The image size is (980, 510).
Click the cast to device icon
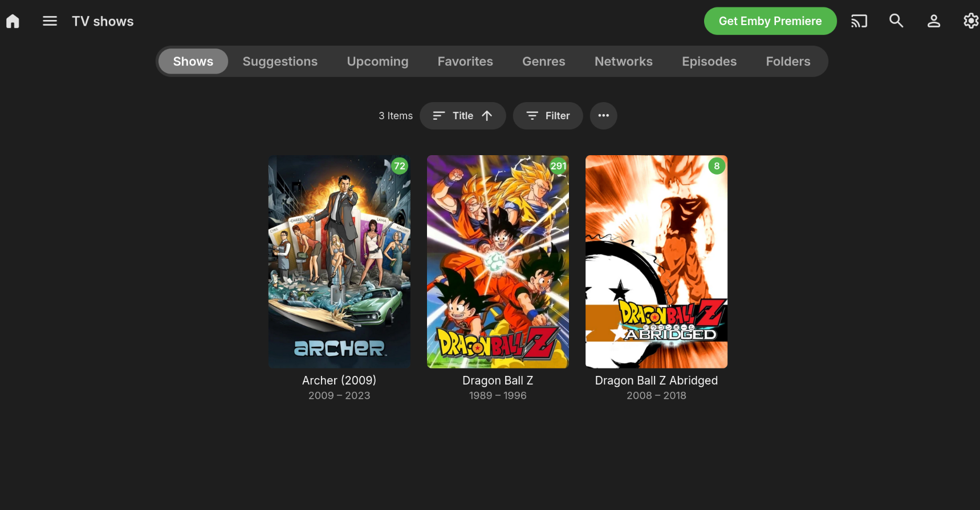pyautogui.click(x=859, y=21)
